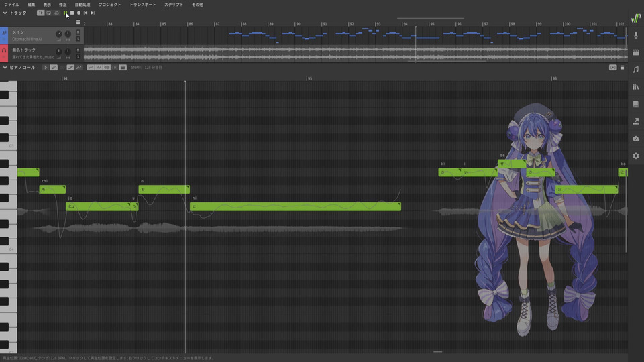Image resolution: width=644 pixels, height=362 pixels.
Task: Select the 'jo' note
Action: tap(98, 206)
